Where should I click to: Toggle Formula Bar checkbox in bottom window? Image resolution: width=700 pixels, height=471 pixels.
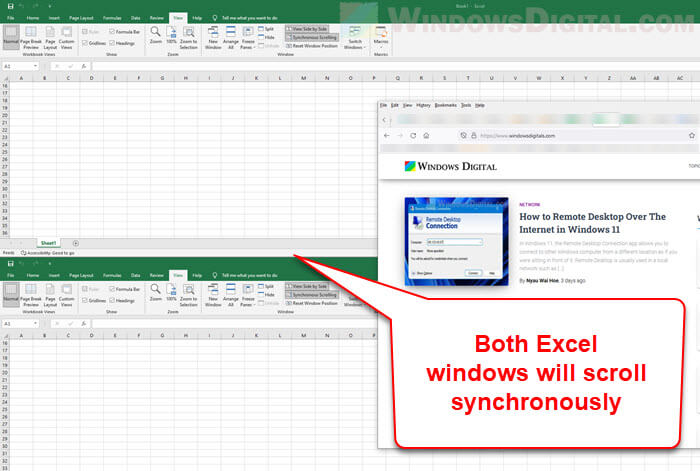point(112,289)
